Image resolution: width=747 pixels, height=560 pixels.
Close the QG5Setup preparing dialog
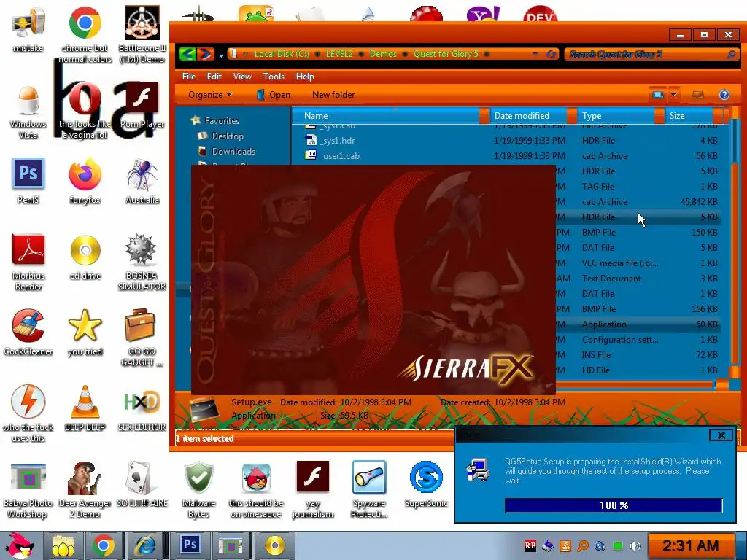721,435
